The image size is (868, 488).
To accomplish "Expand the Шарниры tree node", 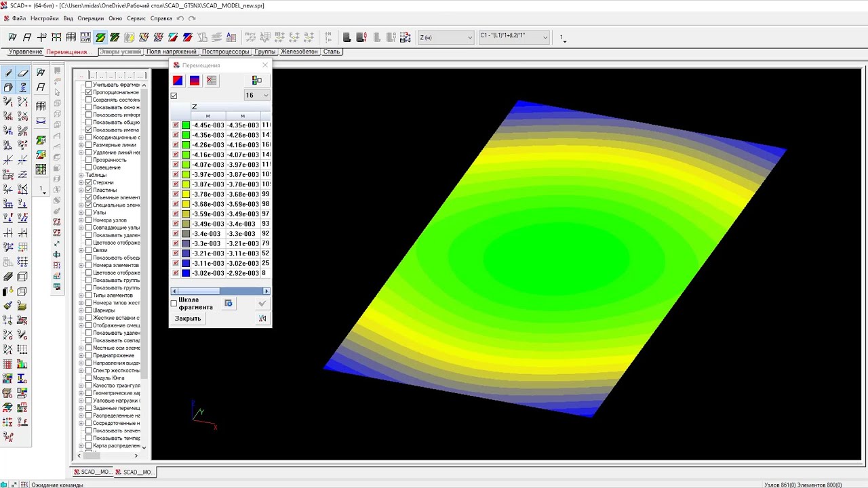I will (81, 310).
